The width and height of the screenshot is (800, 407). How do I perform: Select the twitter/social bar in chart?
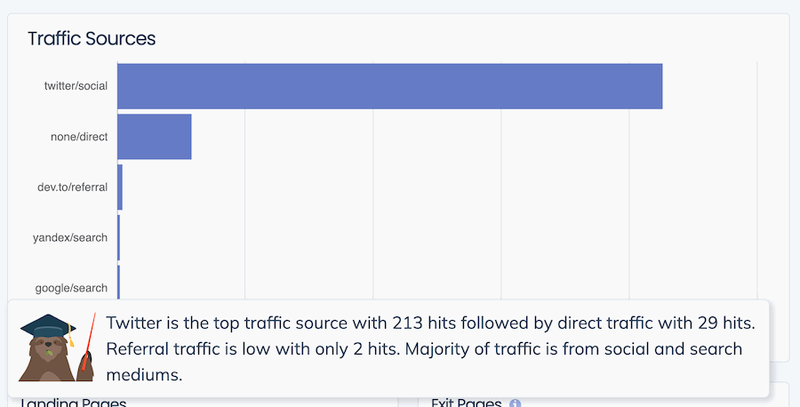pyautogui.click(x=390, y=86)
